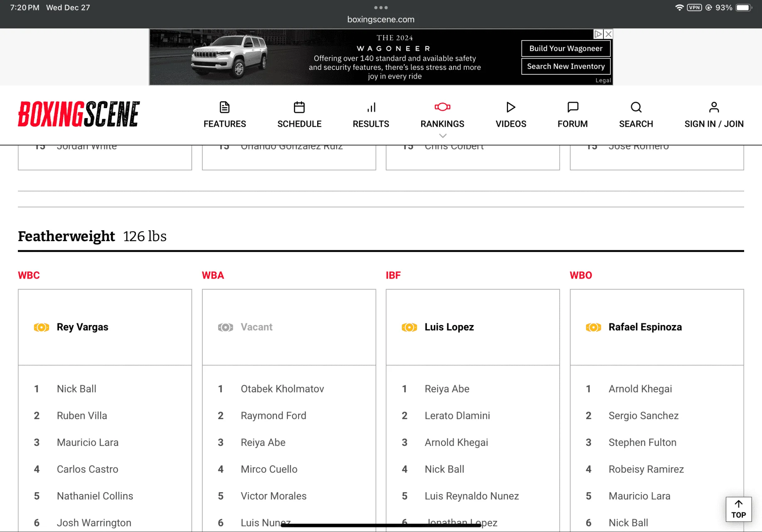Select Robeisy Ramirez in the WBO list
Viewport: 762px width, 532px height.
[x=646, y=469]
